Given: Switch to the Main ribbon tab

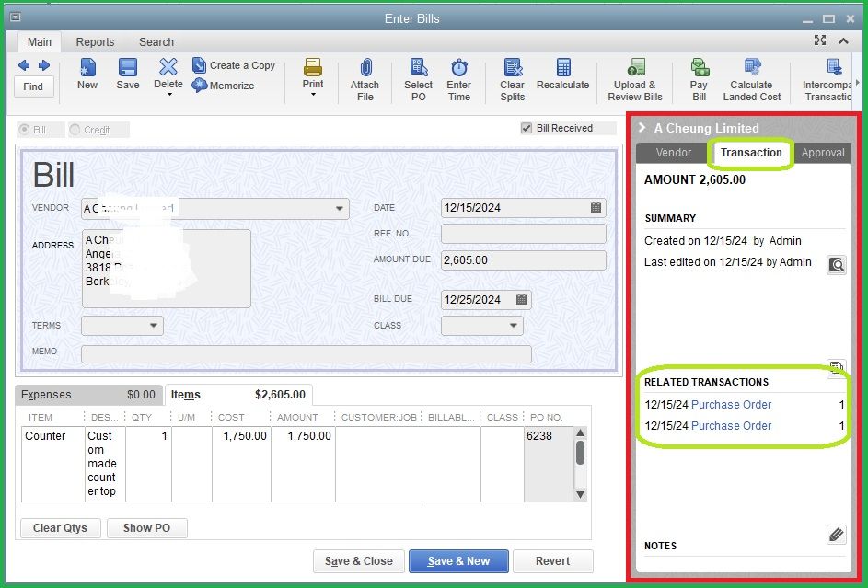Looking at the screenshot, I should tap(40, 42).
